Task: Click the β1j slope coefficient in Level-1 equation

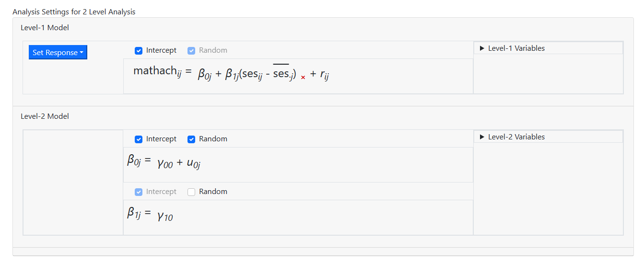Action: 232,75
